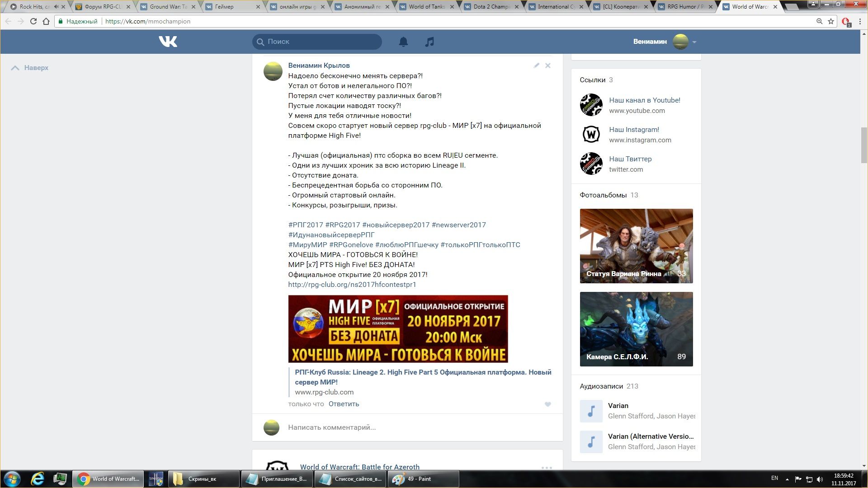Play the Varian audio track
This screenshot has height=488, width=868.
coord(591,411)
